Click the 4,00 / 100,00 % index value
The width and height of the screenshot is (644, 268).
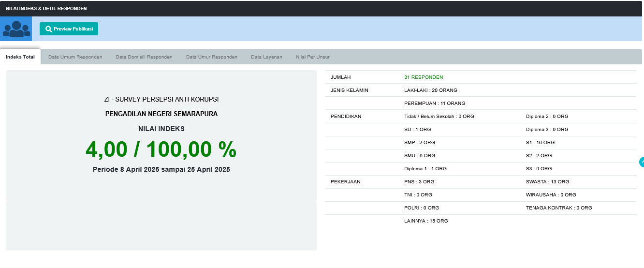(x=161, y=149)
